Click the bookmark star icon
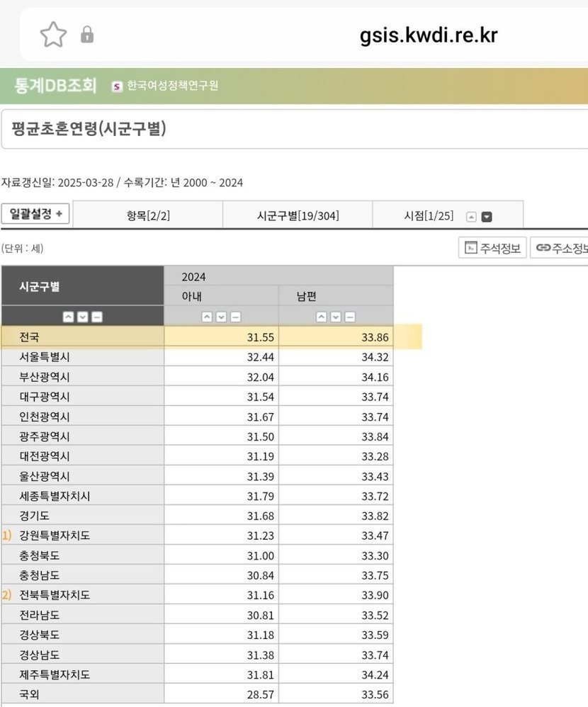The width and height of the screenshot is (588, 707). tap(53, 34)
